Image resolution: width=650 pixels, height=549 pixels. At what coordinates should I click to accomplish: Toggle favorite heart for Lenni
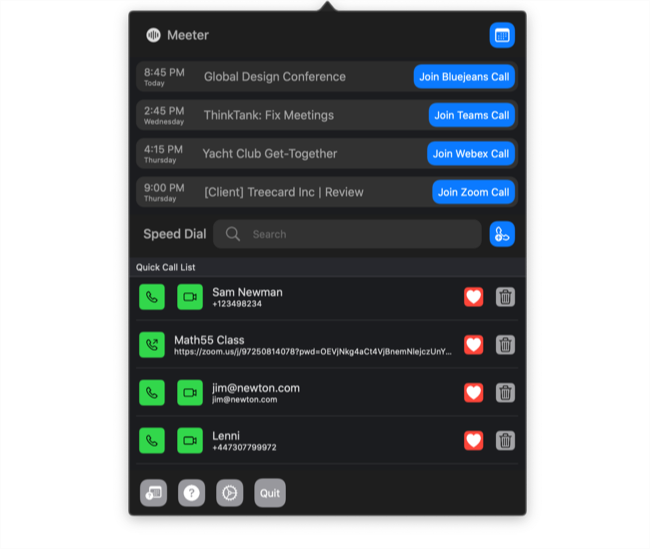tap(473, 440)
